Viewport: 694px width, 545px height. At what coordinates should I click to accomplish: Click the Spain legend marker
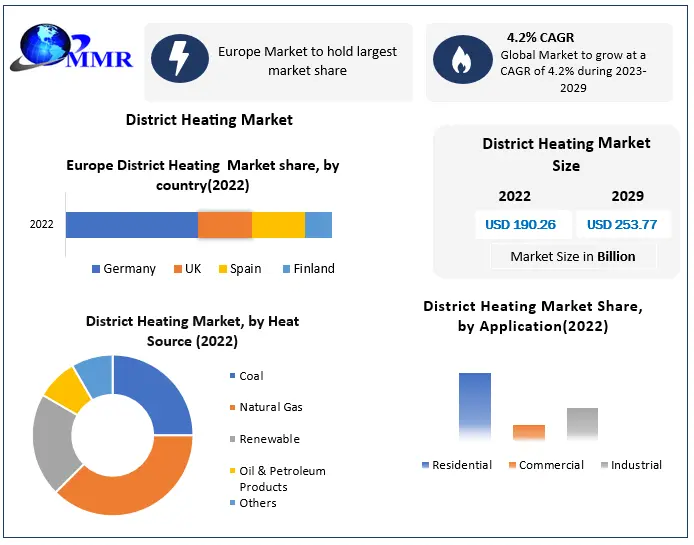(x=223, y=269)
